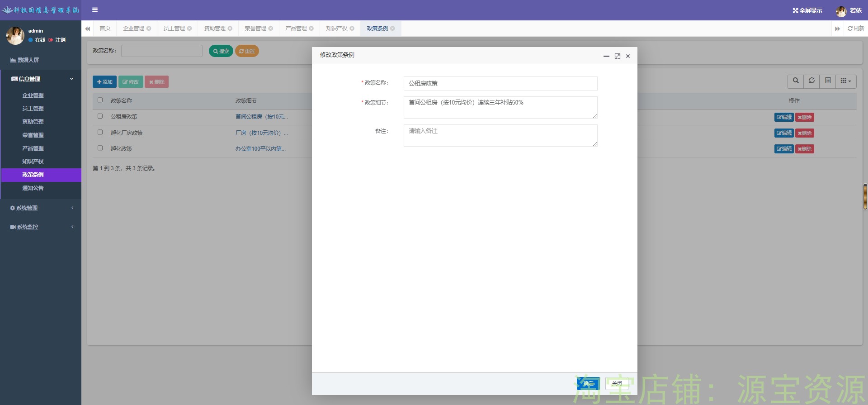Image resolution: width=868 pixels, height=405 pixels.
Task: Edit the 孵化政策 row
Action: (784, 149)
